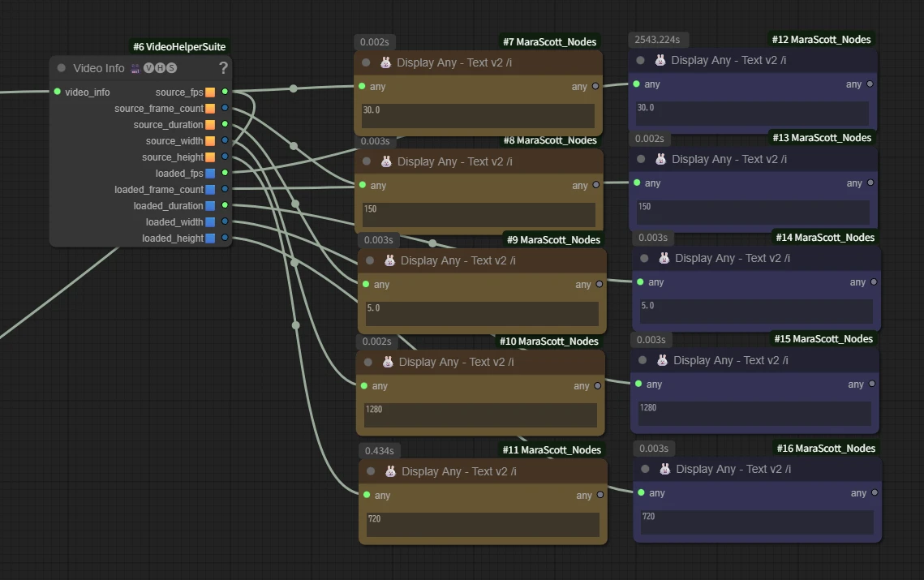Click the VHS badge icons in Video Info title
924x580 pixels.
tap(153, 68)
